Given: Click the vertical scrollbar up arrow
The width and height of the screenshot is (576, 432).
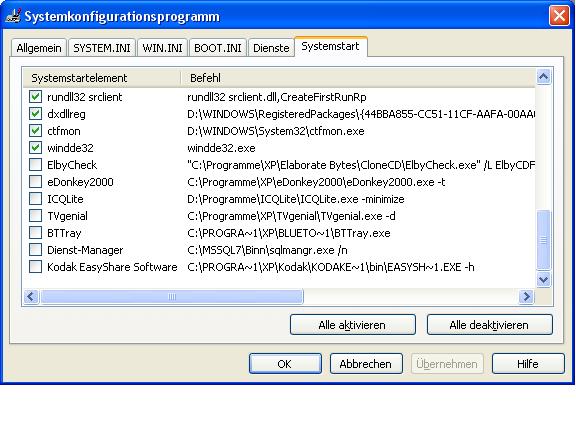Looking at the screenshot, I should pyautogui.click(x=543, y=77).
